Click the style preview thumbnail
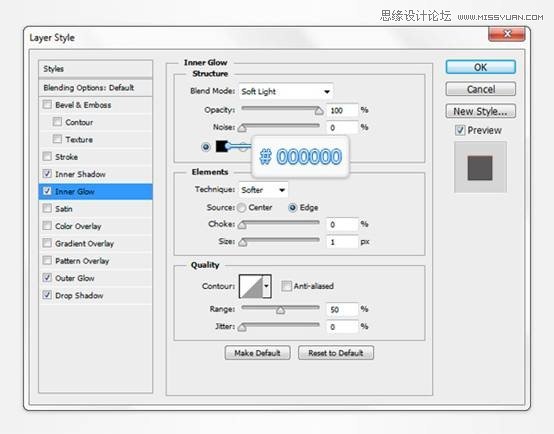The width and height of the screenshot is (554, 434). coord(480,168)
